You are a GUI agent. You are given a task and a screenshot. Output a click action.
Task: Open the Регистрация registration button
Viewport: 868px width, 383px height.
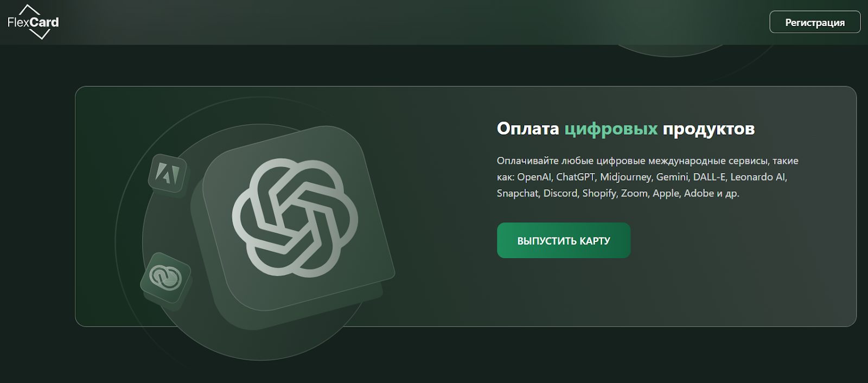pos(815,22)
